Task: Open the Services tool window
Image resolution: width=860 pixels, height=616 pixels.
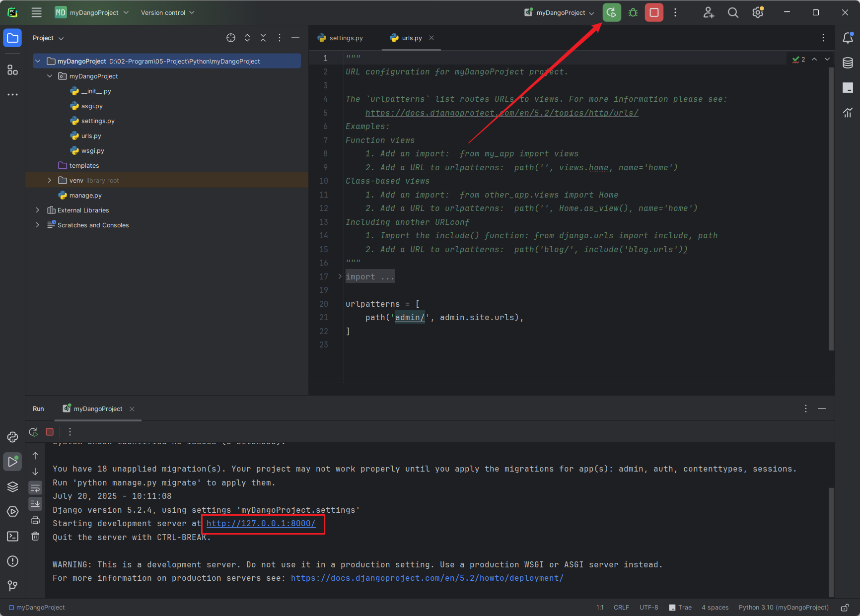Action: point(12,512)
